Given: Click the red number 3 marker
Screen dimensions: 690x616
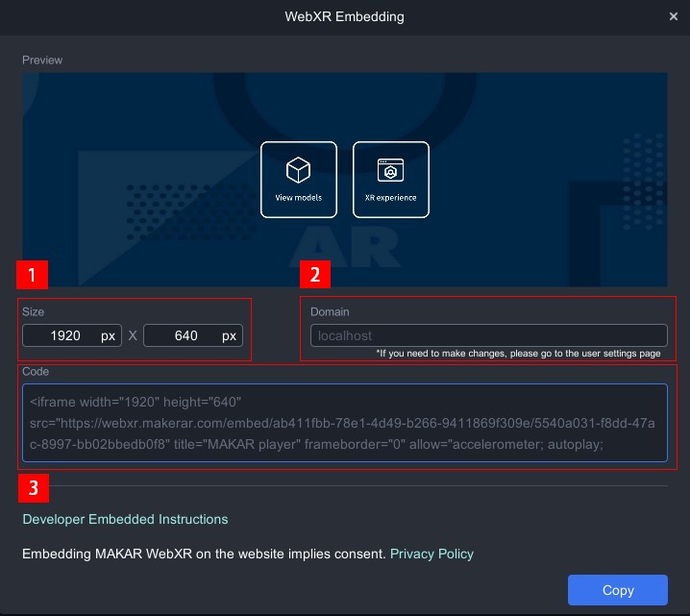Looking at the screenshot, I should click(x=33, y=487).
